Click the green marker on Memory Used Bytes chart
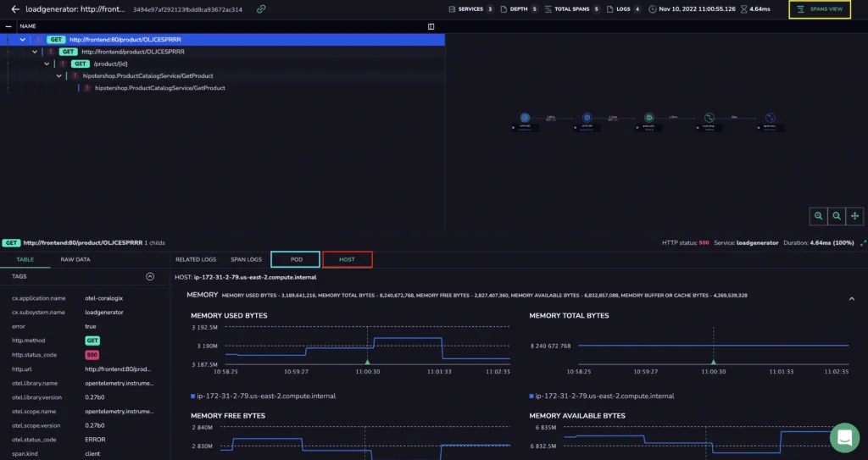This screenshot has width=868, height=460. (367, 362)
